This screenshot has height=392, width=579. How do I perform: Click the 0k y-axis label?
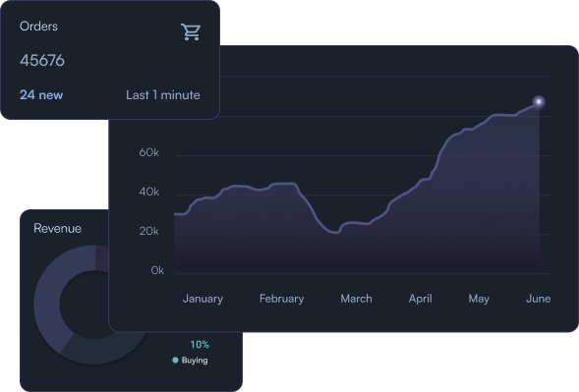click(157, 270)
